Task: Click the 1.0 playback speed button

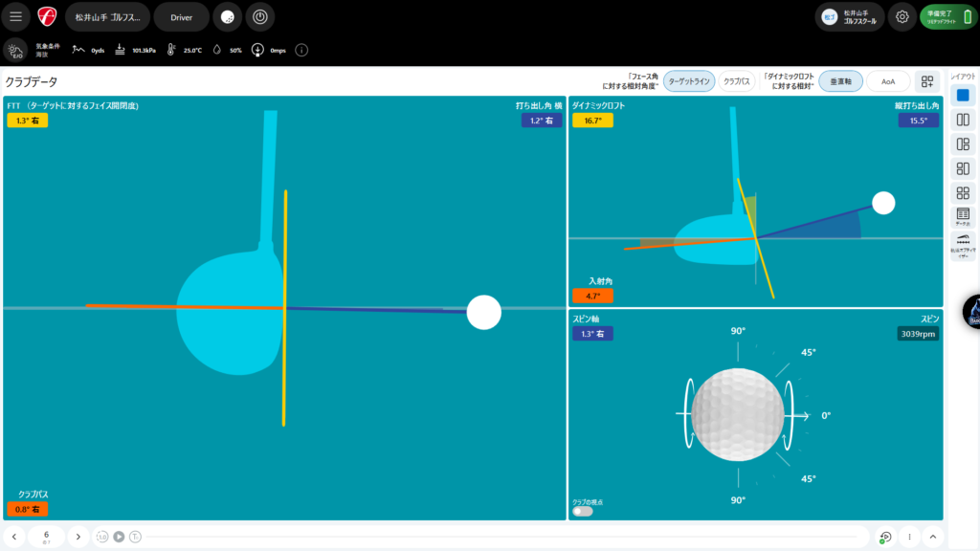Action: click(x=101, y=537)
